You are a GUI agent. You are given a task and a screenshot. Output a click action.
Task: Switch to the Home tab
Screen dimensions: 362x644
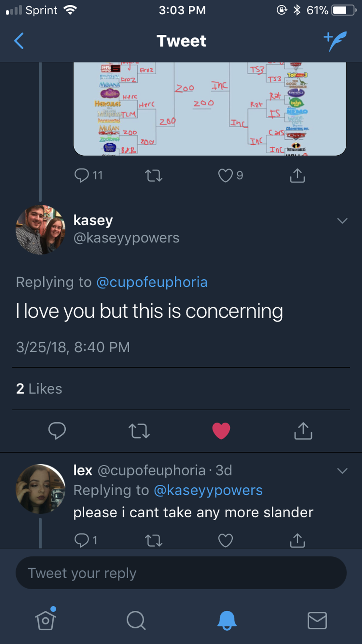(45, 620)
